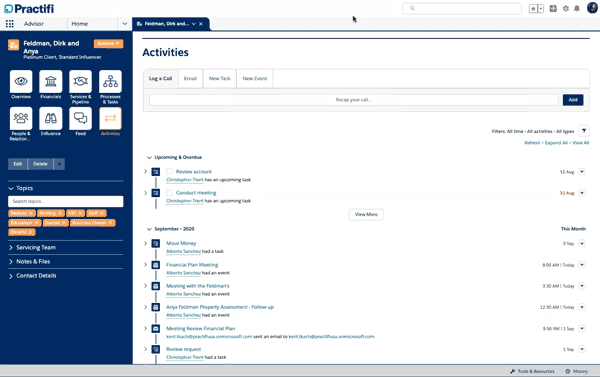The width and height of the screenshot is (600, 377).
Task: Open the Services & Pipeline handshake tile
Action: [x=80, y=81]
